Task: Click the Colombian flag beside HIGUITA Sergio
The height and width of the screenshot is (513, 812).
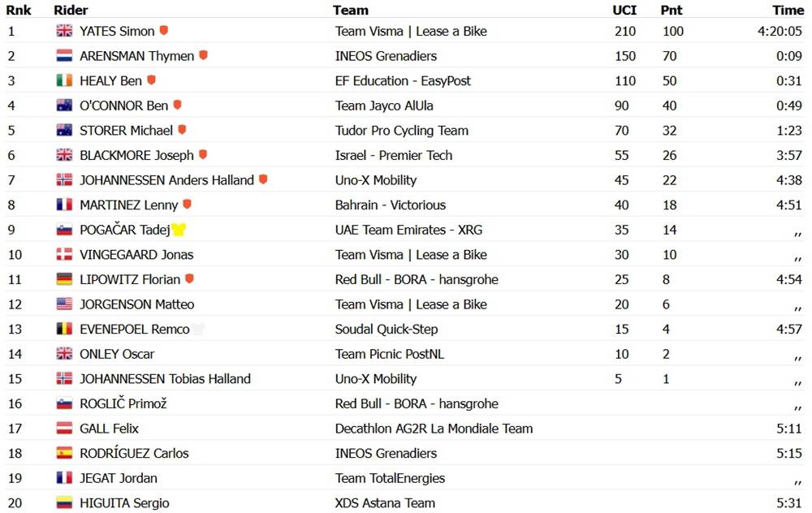Action: 64,503
